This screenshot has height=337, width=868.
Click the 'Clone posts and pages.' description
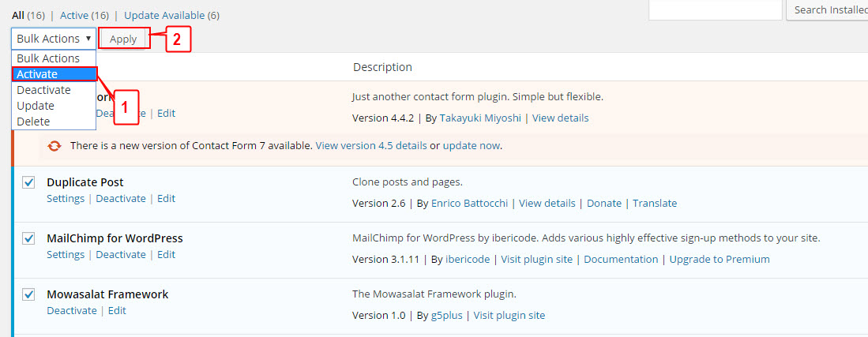[x=408, y=182]
